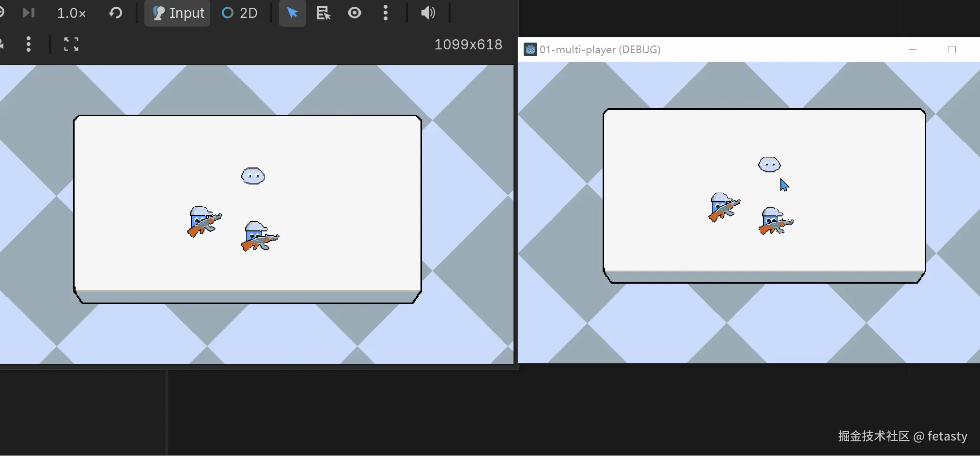Open three-dots menu beside the eye icon
This screenshot has height=456, width=980.
coord(386,13)
